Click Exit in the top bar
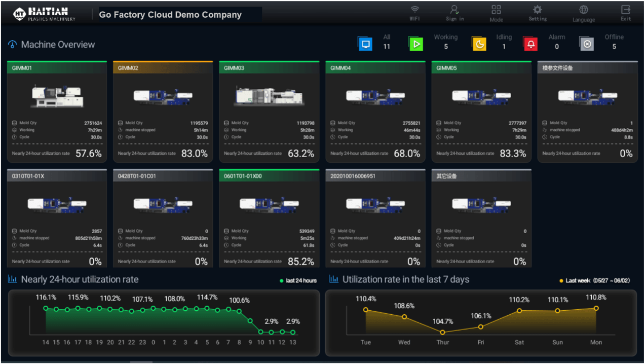644x364 pixels. 625,12
